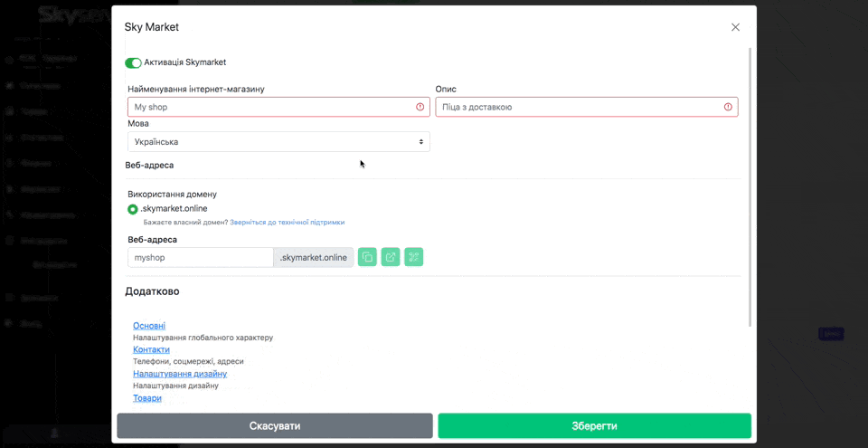This screenshot has width=868, height=448.
Task: Go to the Контакти settings link
Action: point(151,349)
